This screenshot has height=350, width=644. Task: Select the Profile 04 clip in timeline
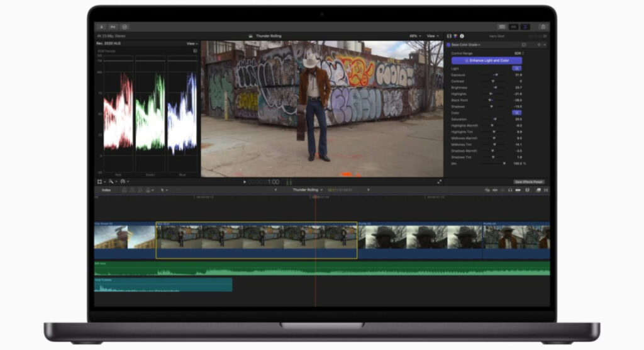point(516,240)
